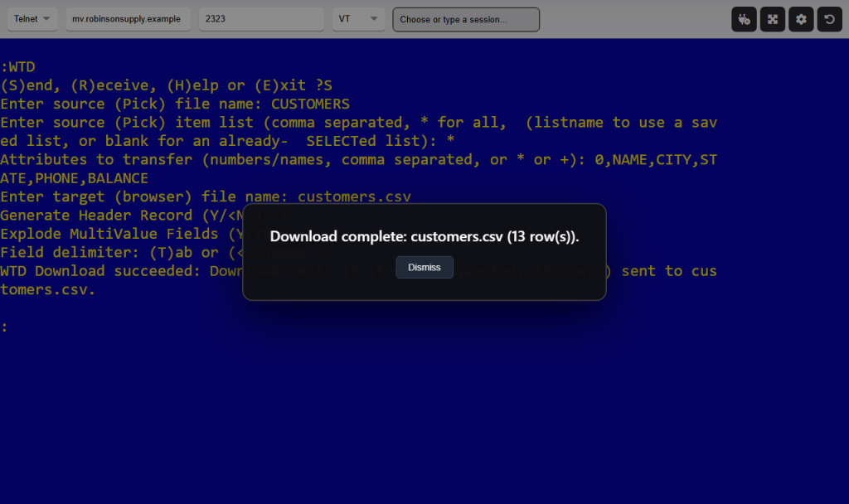
Task: Toggle fullscreen with the expand arrows icon
Action: point(773,20)
